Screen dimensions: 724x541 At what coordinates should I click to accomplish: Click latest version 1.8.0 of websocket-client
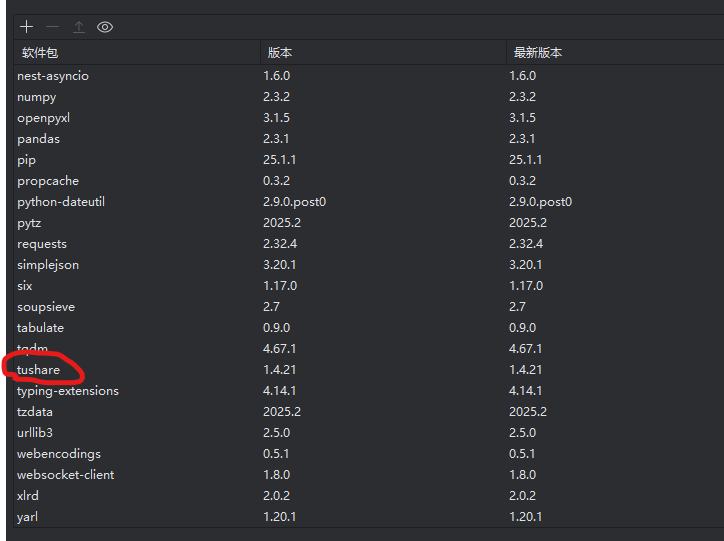[x=523, y=475]
